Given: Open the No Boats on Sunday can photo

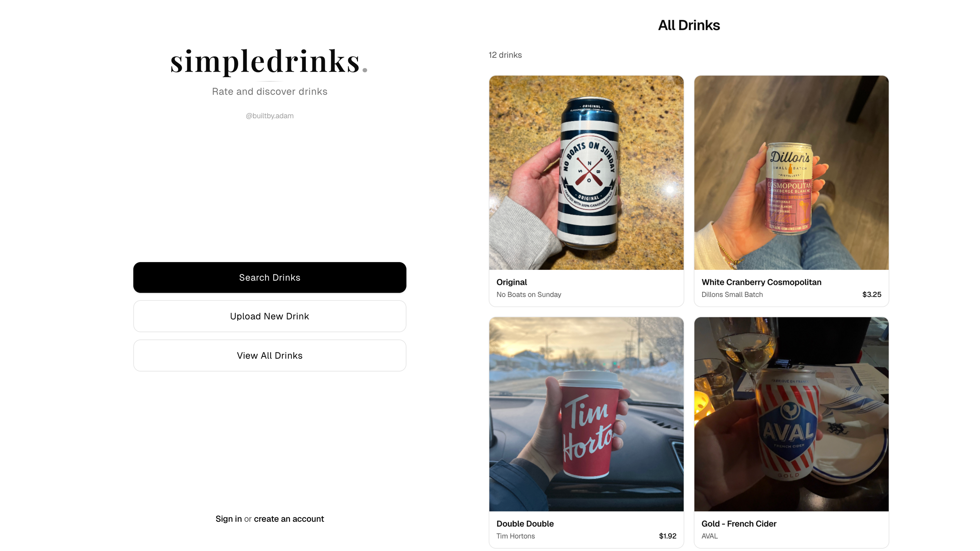Looking at the screenshot, I should coord(586,173).
